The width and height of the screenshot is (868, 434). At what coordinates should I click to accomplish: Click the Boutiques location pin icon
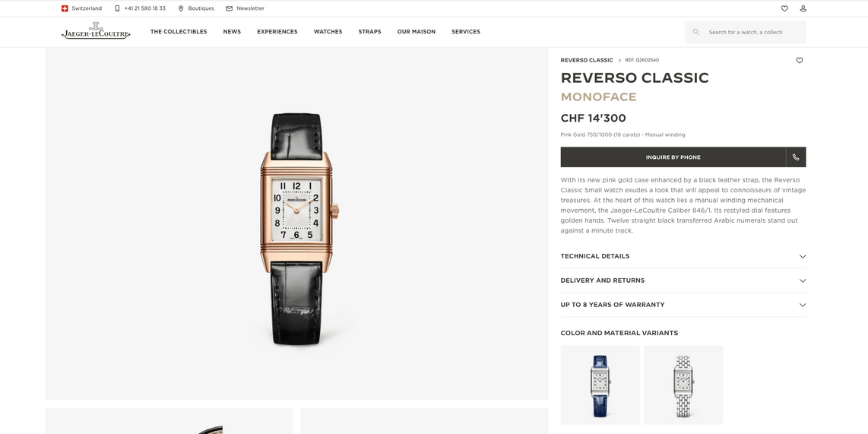point(180,8)
